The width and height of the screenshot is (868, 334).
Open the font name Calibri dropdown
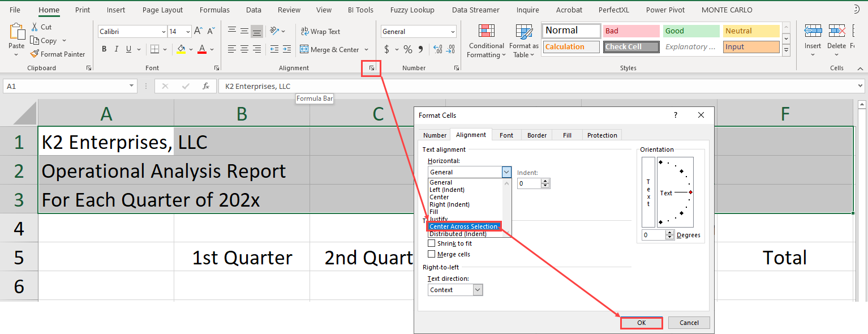(164, 32)
